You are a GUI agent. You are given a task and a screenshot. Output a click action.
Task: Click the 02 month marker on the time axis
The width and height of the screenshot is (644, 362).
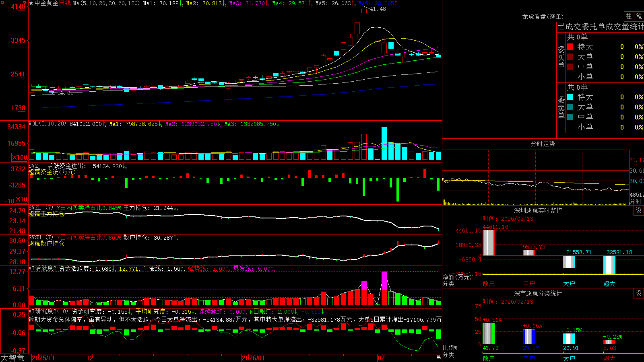(381, 358)
